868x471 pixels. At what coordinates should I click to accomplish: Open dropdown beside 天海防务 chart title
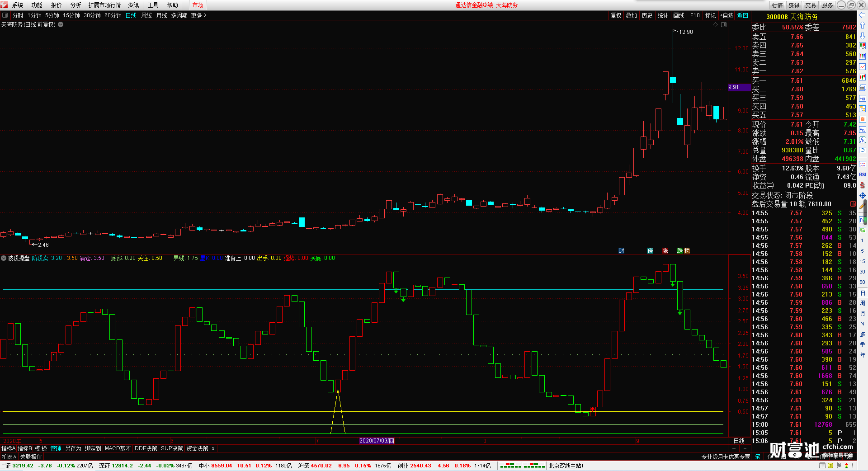[x=61, y=25]
